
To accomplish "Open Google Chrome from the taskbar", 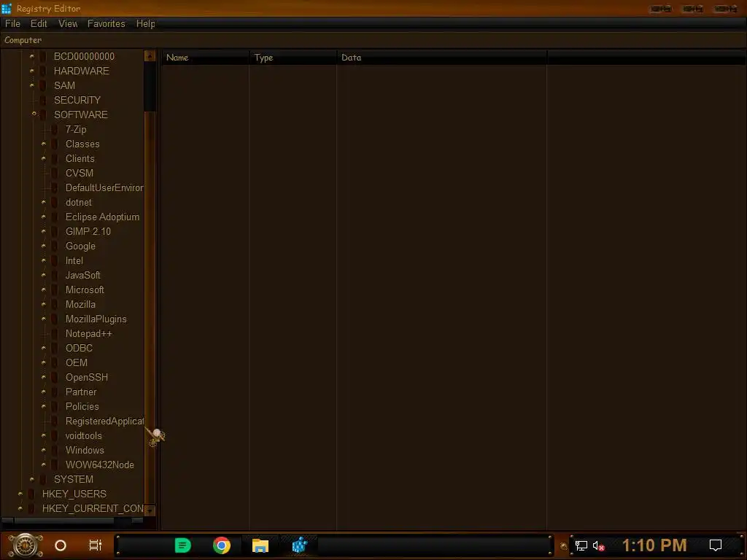I will pyautogui.click(x=222, y=545).
